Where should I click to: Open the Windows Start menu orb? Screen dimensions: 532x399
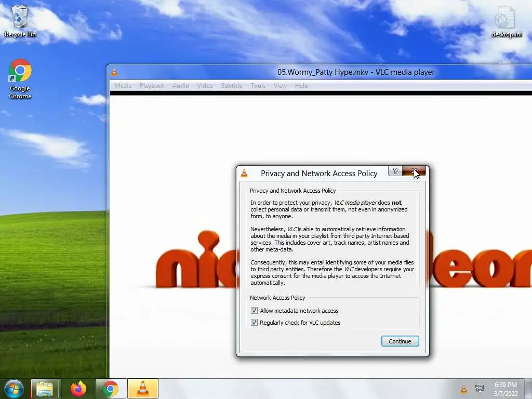point(14,389)
